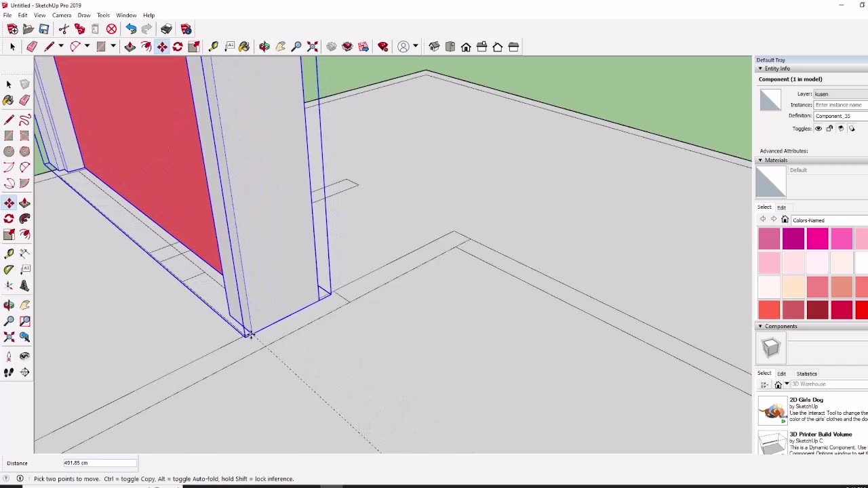Select the Freehand tool in left toolbar
Screen dimensions: 868x488
click(x=24, y=120)
